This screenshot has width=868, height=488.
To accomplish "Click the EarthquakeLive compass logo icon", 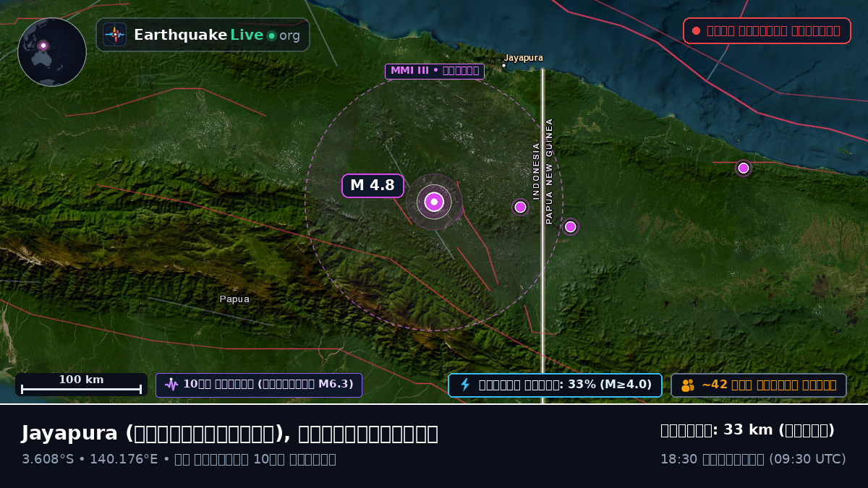I will 115,35.
